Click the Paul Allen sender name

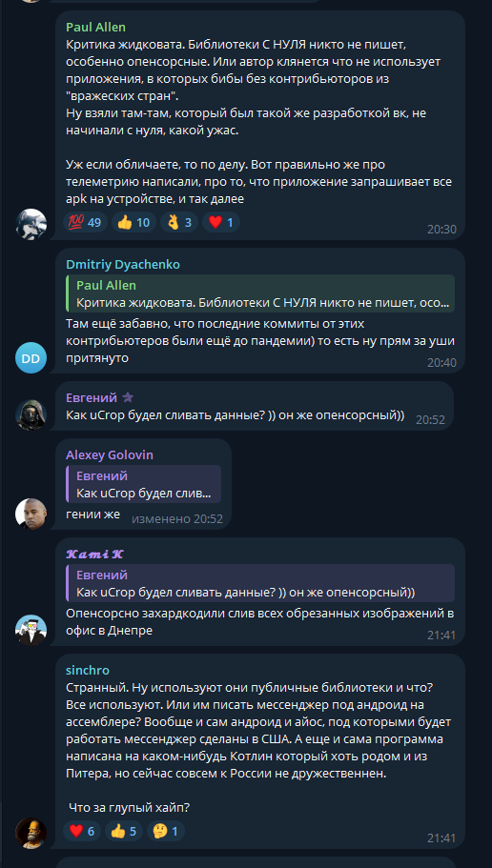click(x=96, y=27)
